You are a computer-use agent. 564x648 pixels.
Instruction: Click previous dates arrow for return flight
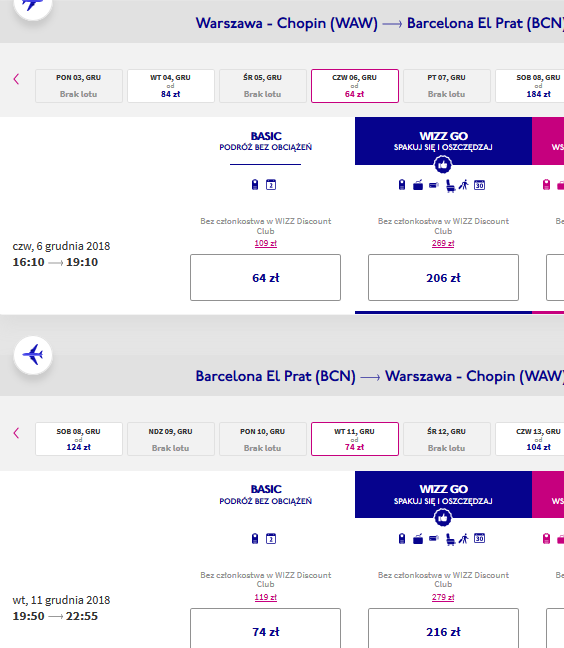tap(17, 433)
